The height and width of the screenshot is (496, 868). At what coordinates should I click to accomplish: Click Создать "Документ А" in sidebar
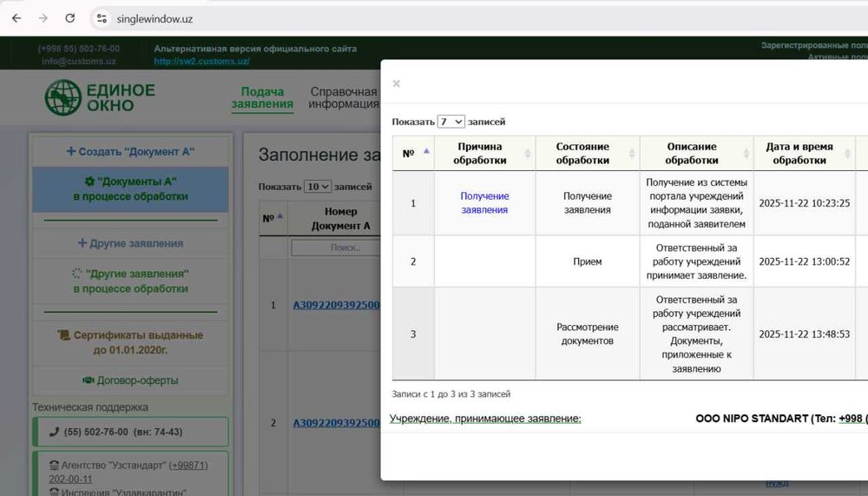click(130, 151)
